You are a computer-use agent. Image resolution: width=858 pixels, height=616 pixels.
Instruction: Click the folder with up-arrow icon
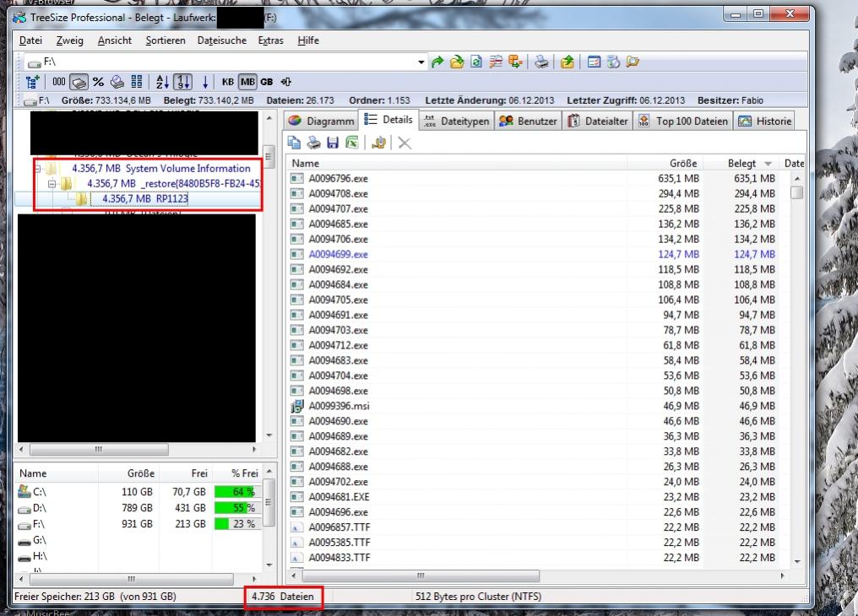[567, 62]
